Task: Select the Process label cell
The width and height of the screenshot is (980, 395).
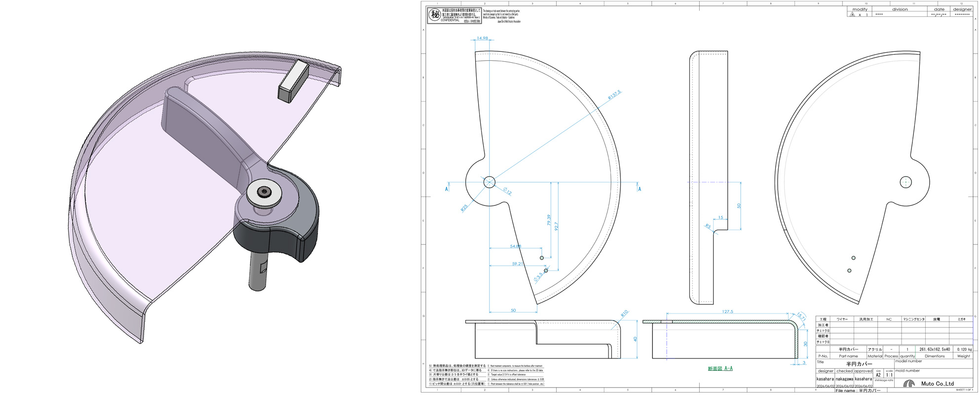Action: pyautogui.click(x=891, y=356)
